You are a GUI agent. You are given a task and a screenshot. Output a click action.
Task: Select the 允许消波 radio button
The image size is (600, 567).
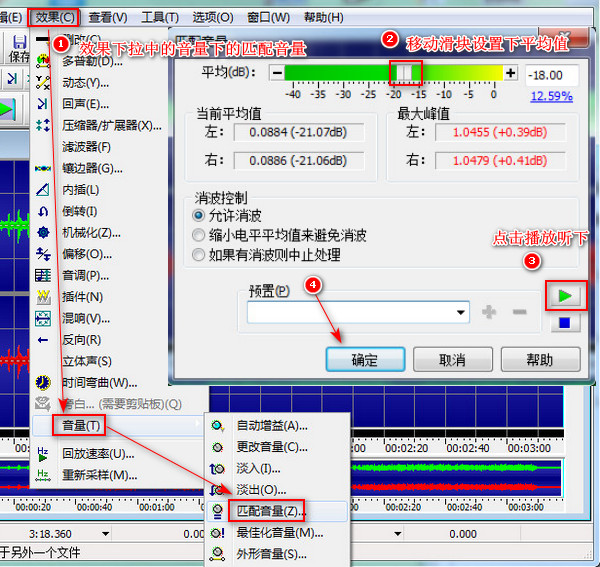[x=198, y=215]
